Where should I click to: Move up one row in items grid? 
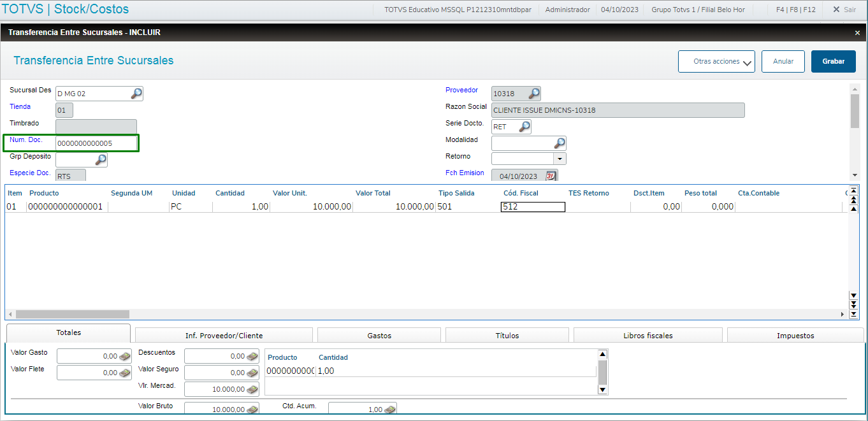(x=854, y=208)
